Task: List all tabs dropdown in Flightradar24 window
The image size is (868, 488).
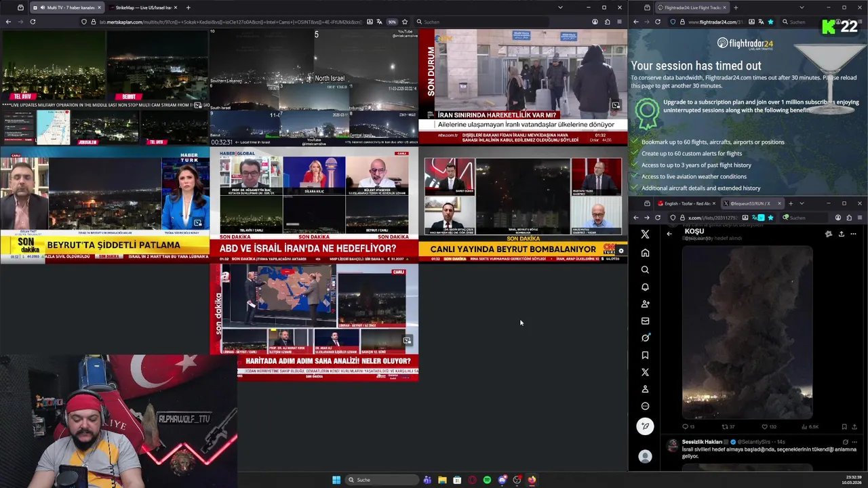Action: click(801, 7)
